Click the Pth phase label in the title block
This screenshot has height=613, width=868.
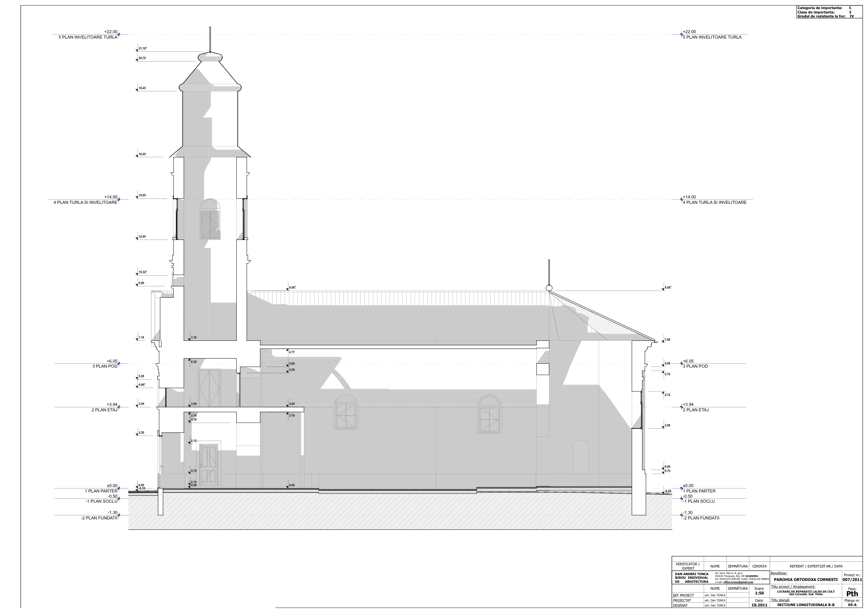pos(852,594)
